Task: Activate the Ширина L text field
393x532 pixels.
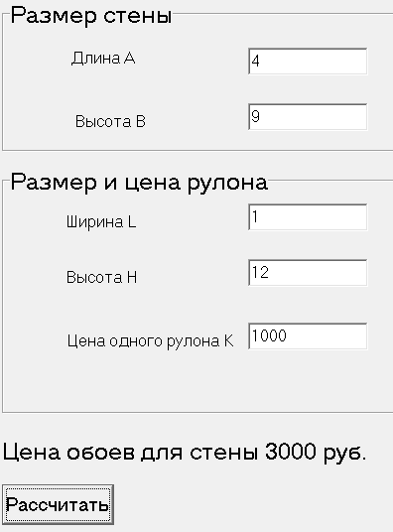Action: click(x=308, y=217)
